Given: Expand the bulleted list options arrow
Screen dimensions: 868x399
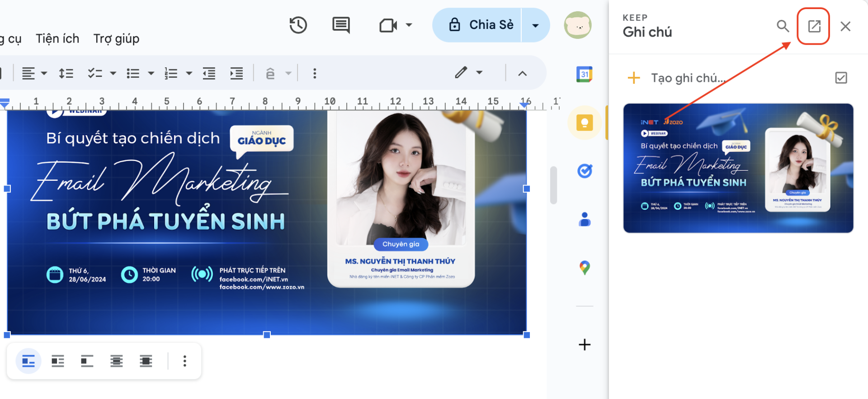Looking at the screenshot, I should pos(151,73).
